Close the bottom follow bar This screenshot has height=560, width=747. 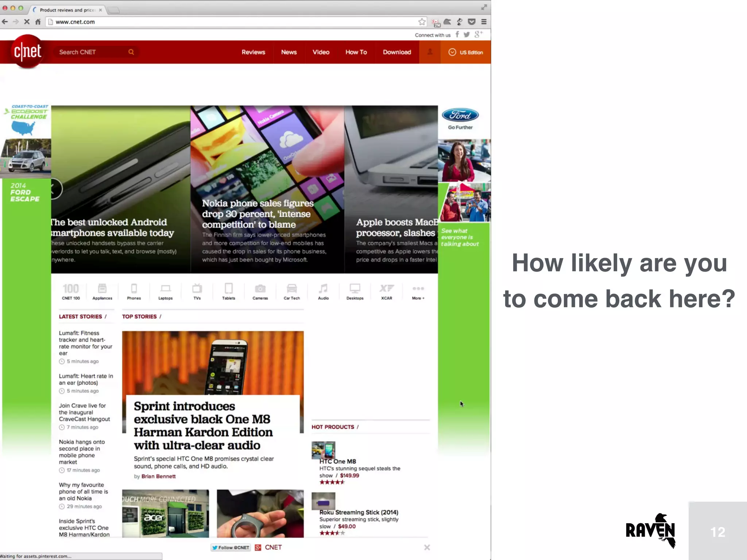click(x=427, y=548)
